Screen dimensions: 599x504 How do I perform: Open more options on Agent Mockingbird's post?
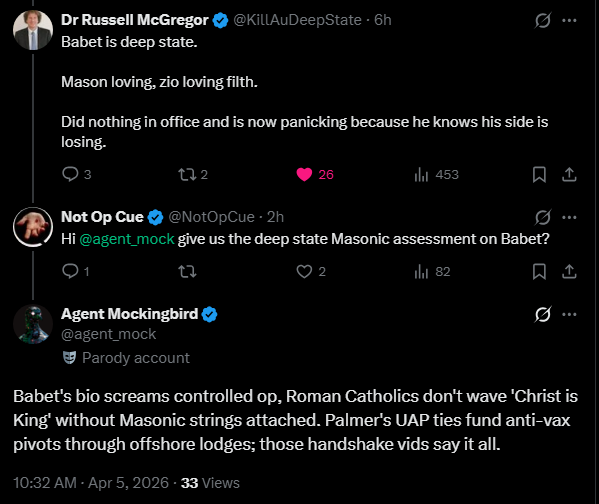pos(569,314)
